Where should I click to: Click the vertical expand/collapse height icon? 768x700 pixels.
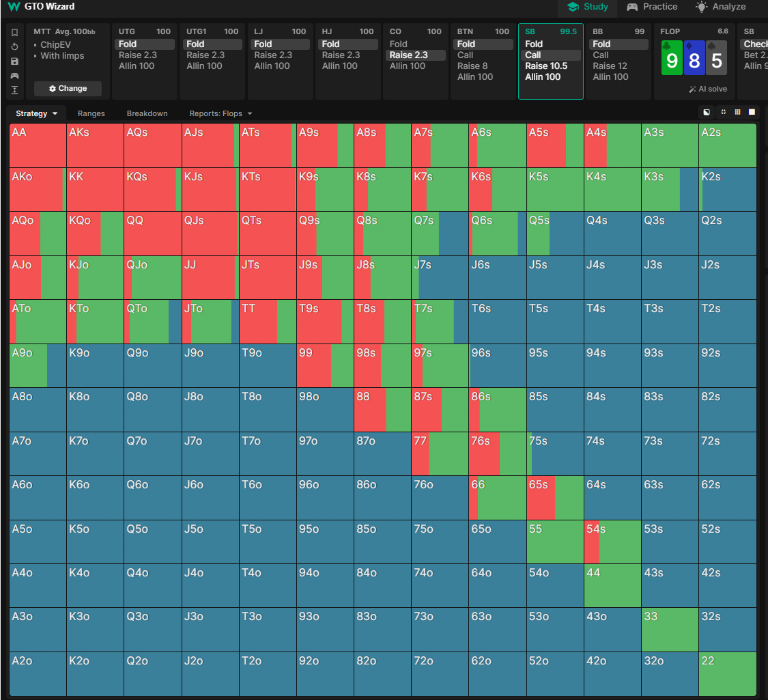(x=15, y=89)
